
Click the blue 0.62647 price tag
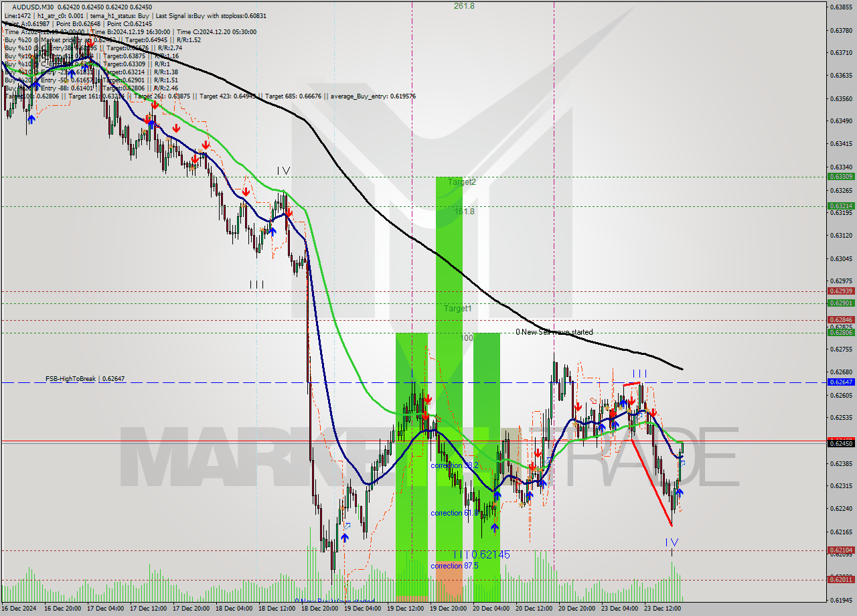pyautogui.click(x=841, y=382)
